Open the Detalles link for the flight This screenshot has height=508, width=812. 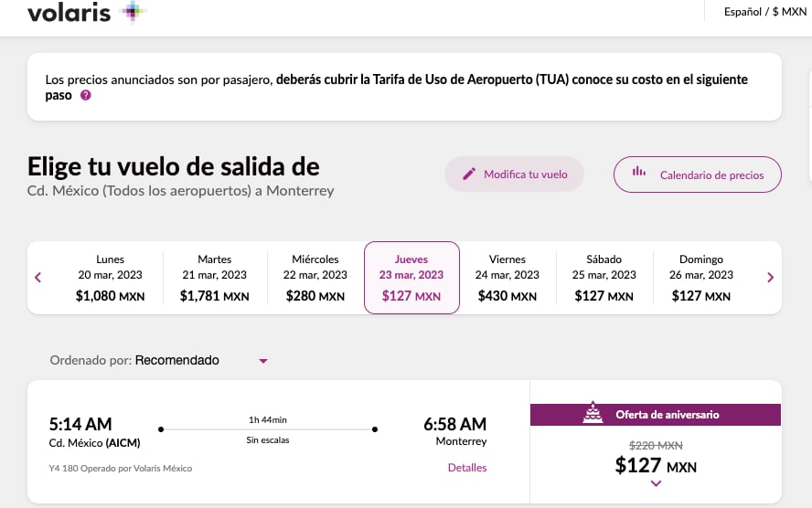[x=467, y=468]
